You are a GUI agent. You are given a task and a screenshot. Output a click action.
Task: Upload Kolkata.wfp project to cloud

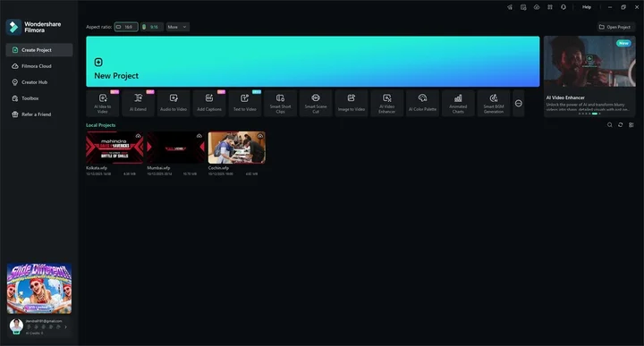[139, 136]
